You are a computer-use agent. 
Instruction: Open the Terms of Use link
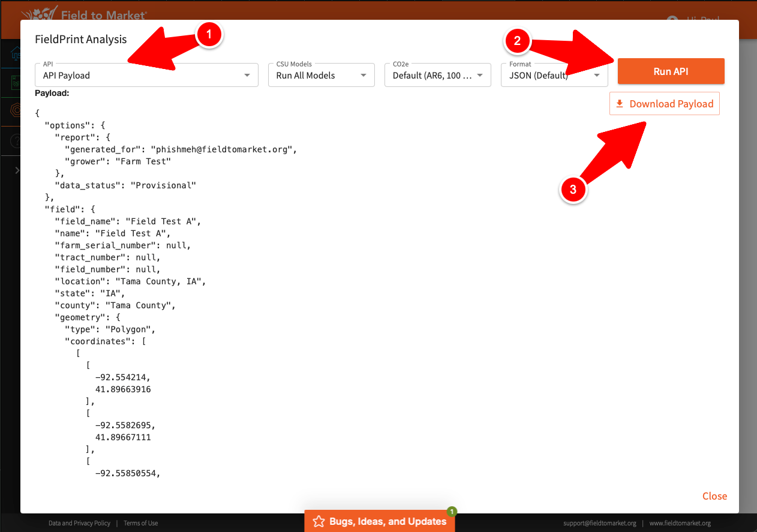pos(140,523)
